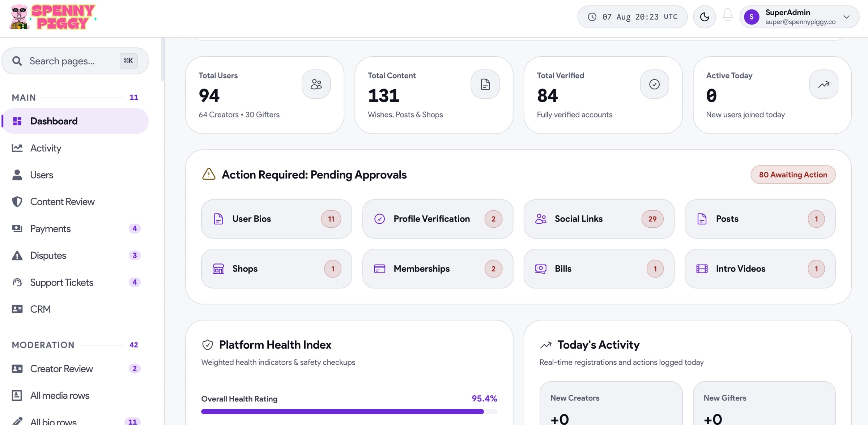Open Shops pending approvals

click(x=277, y=269)
